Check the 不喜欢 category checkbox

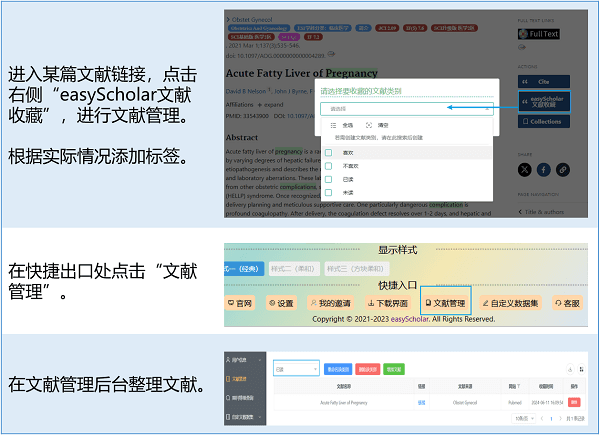(x=328, y=166)
